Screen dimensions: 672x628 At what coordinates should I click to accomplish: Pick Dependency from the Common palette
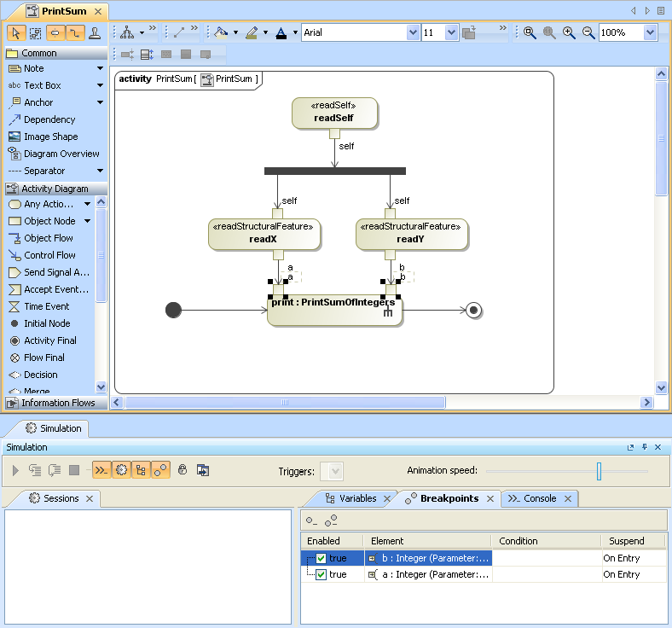[x=49, y=119]
